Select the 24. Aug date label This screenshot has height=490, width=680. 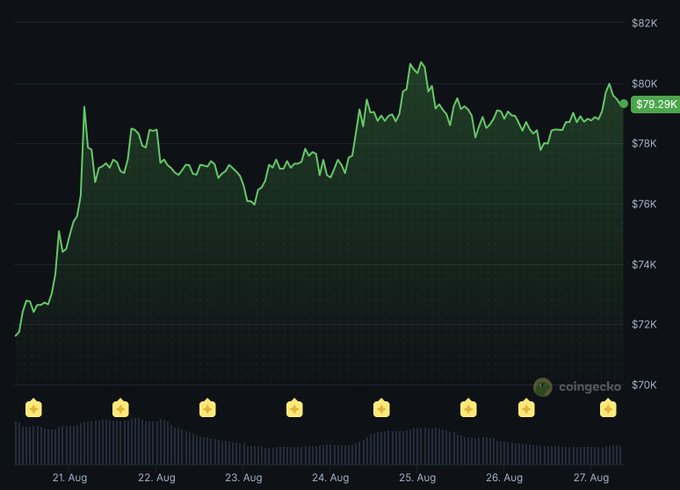[x=330, y=478]
